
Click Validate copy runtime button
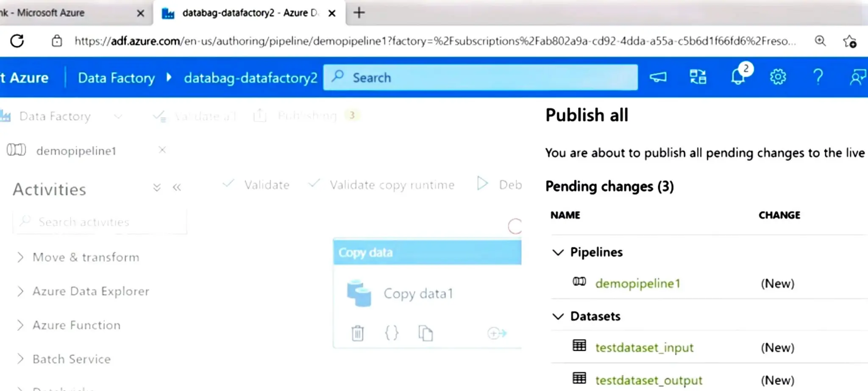381,184
